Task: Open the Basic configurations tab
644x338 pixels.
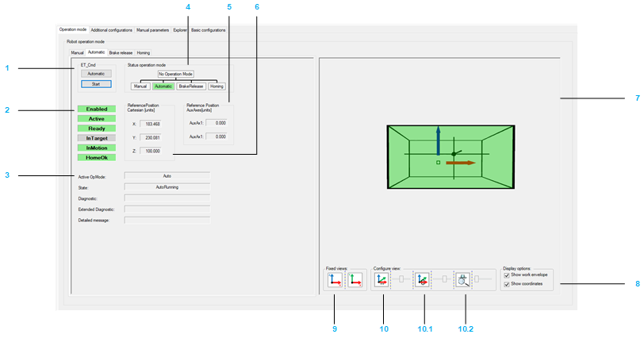Action: [209, 30]
